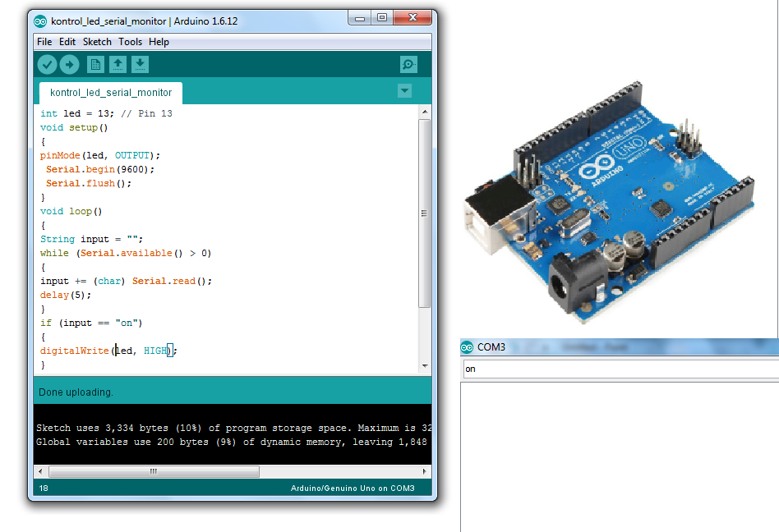Click the 'String input = "";' line
The image size is (779, 532).
click(x=91, y=239)
